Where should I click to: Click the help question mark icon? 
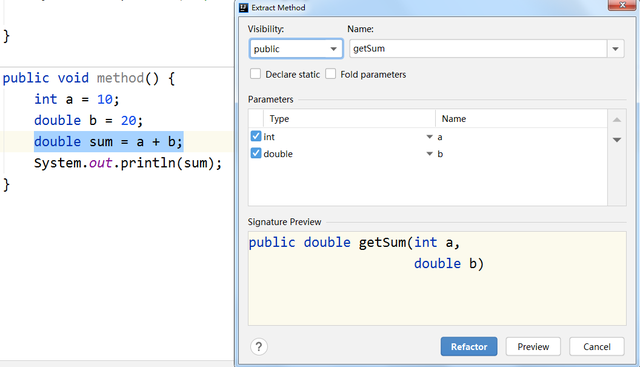(258, 347)
